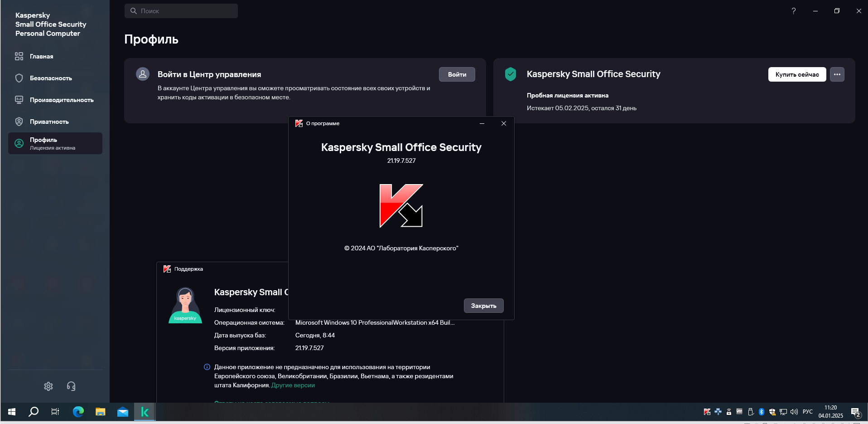The image size is (868, 424).
Task: Click the Kaspersky taskbar app button
Action: click(x=145, y=412)
